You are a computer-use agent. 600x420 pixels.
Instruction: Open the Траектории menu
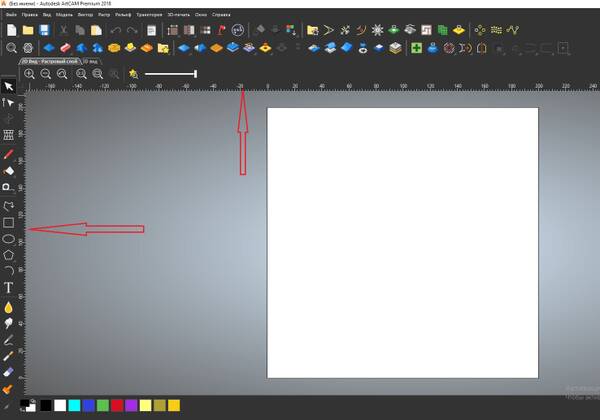[x=149, y=15]
